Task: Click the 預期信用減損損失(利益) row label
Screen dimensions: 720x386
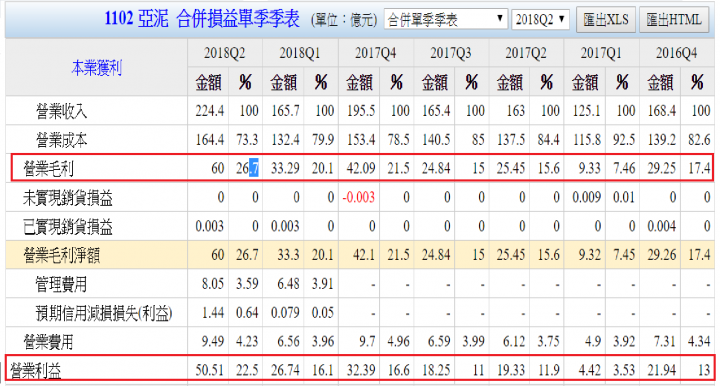Action: click(x=104, y=313)
